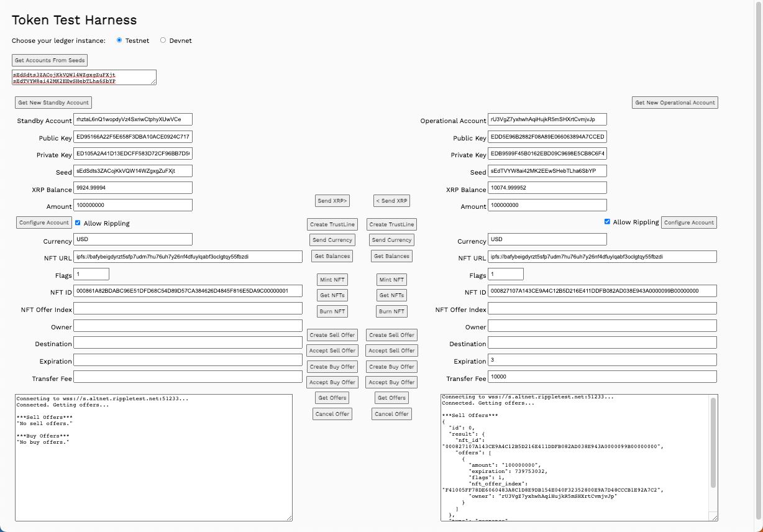Click the standby-side Mint NFT button
The image size is (763, 532).
tap(332, 280)
